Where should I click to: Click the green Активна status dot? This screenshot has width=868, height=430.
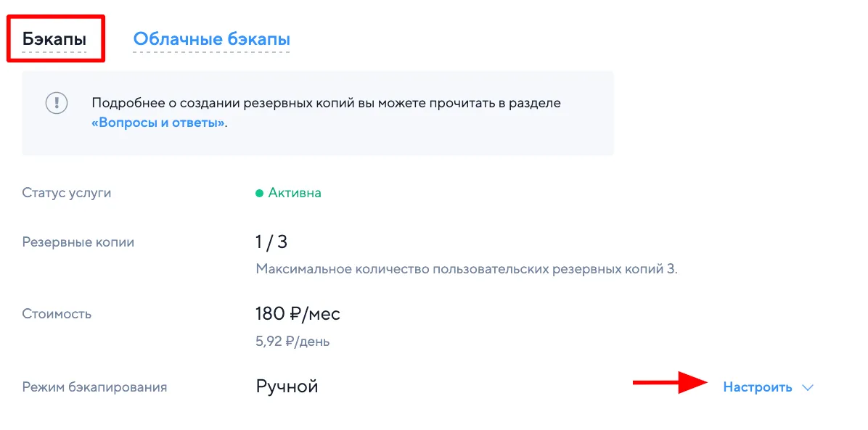pyautogui.click(x=259, y=194)
